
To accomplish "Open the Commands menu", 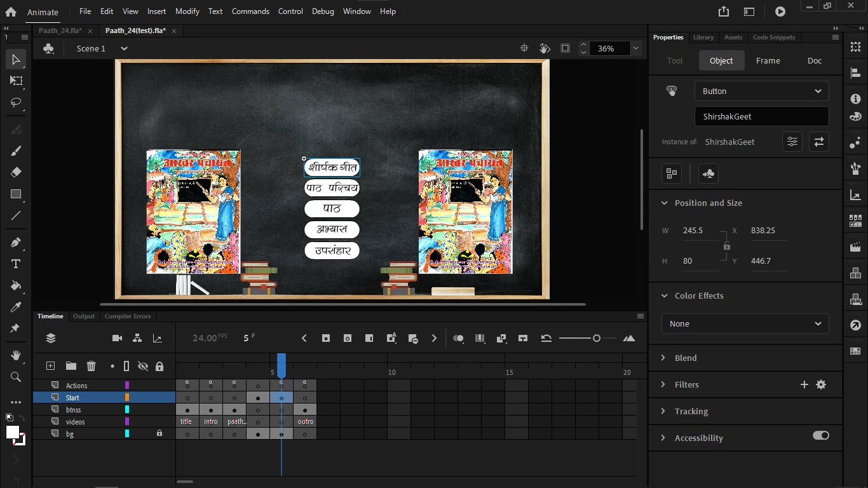I will click(x=250, y=11).
